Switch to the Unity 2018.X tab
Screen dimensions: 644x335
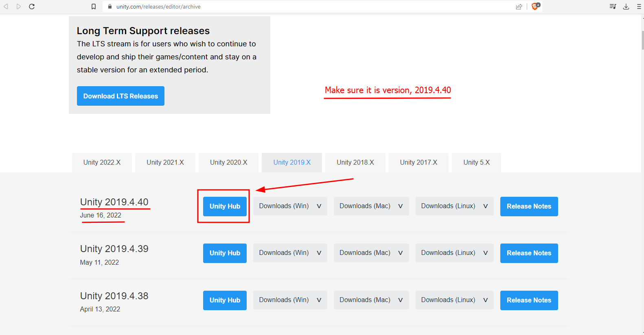(355, 163)
